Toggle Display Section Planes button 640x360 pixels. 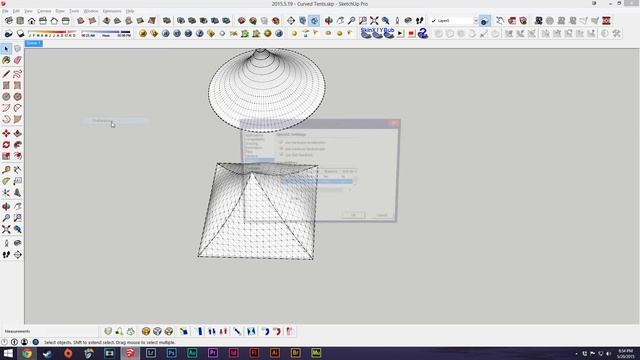[302, 20]
